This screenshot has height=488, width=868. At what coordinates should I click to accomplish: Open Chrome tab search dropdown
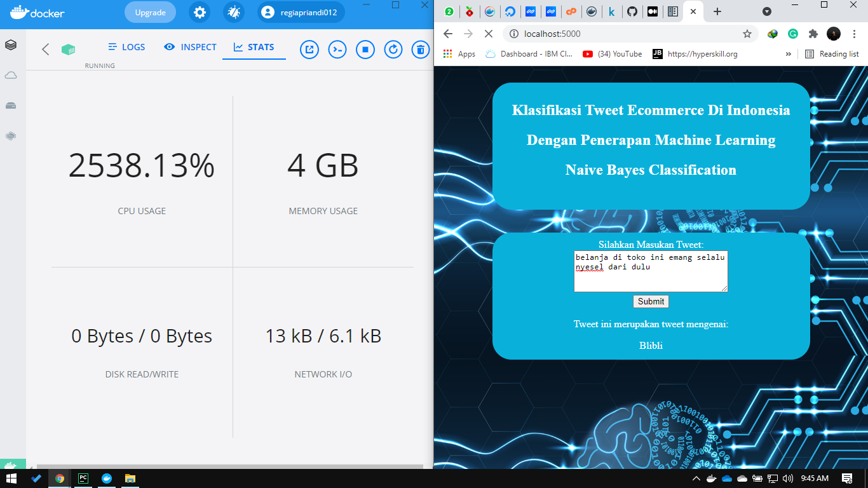point(767,11)
